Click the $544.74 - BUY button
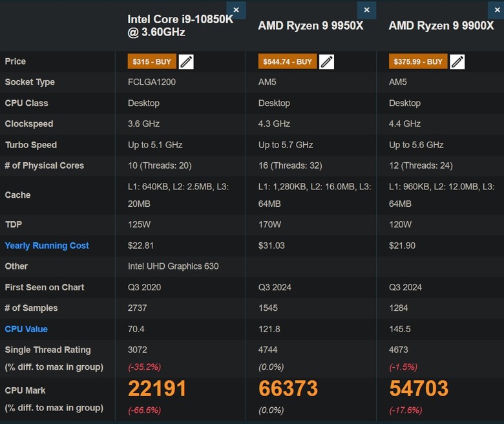The width and height of the screenshot is (504, 424). point(288,61)
